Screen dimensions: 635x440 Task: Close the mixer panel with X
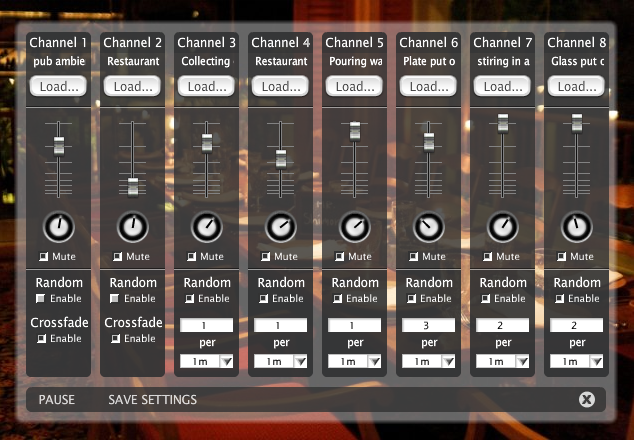(x=587, y=399)
